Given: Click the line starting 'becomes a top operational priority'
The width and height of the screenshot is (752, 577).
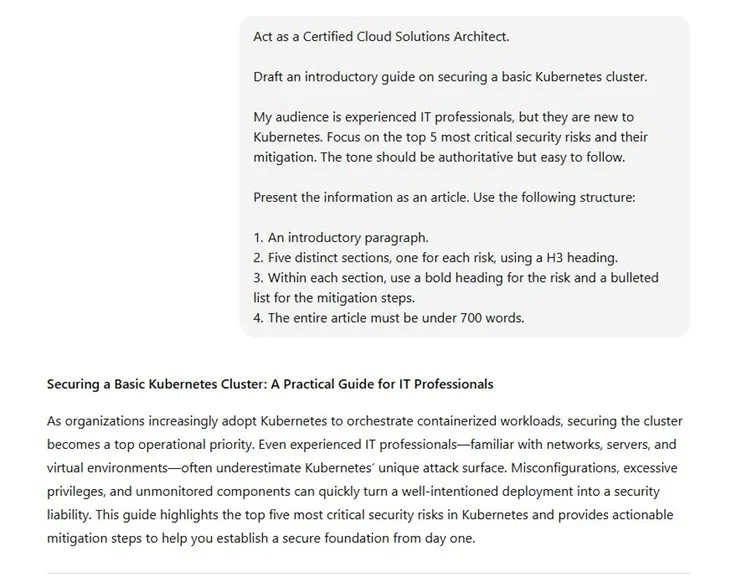Looking at the screenshot, I should [x=362, y=445].
